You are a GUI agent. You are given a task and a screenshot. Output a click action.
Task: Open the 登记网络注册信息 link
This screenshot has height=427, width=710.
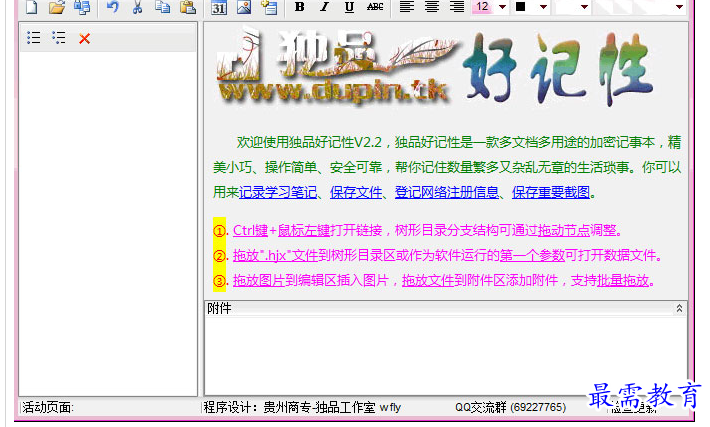click(x=447, y=192)
